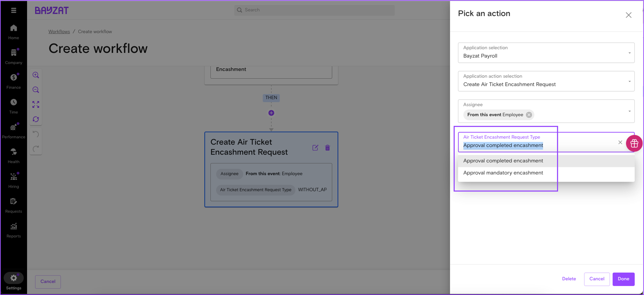Screen dimensions: 644x295
Task: Click the reset canvas refresh icon
Action: pos(36,119)
